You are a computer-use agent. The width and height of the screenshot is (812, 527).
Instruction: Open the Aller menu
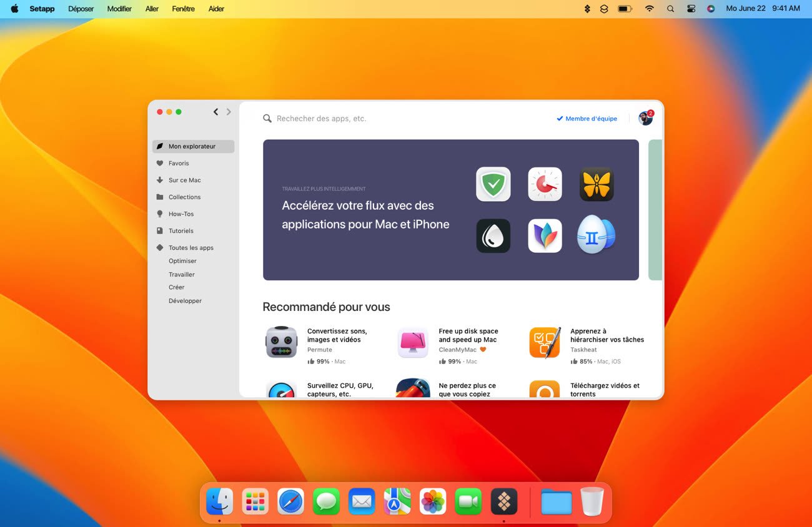[x=152, y=9]
